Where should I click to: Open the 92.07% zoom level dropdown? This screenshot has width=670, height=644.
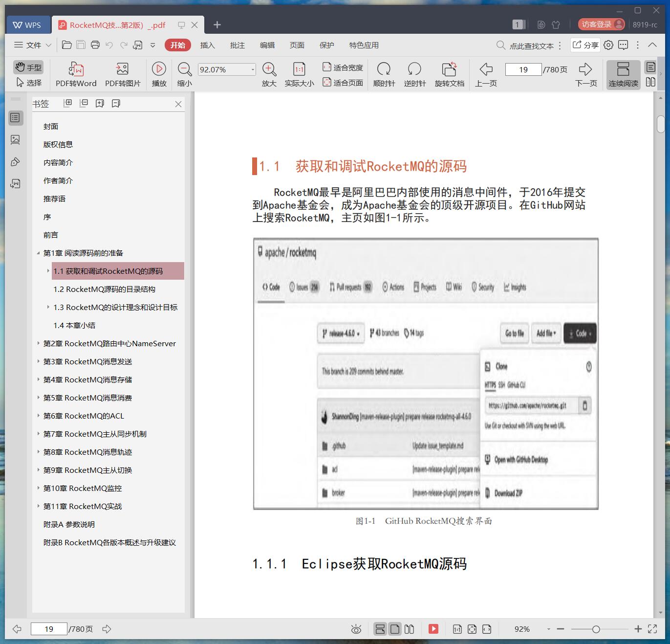253,69
